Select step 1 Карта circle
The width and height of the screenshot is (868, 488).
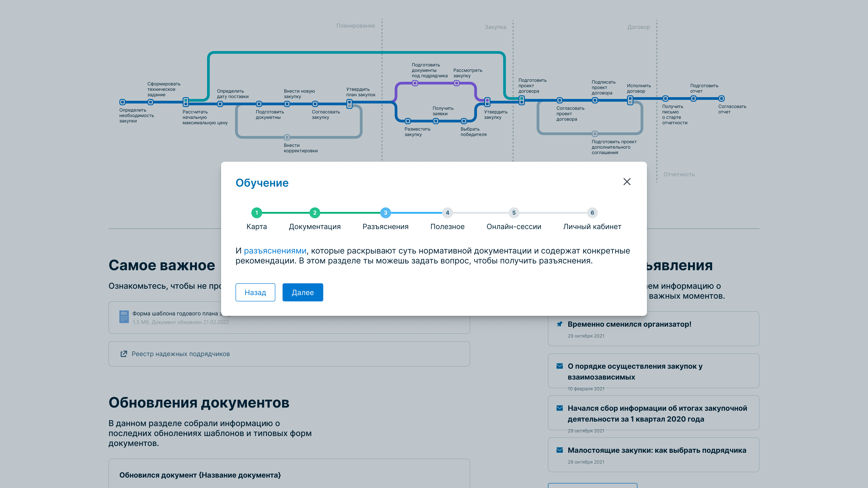pyautogui.click(x=256, y=213)
